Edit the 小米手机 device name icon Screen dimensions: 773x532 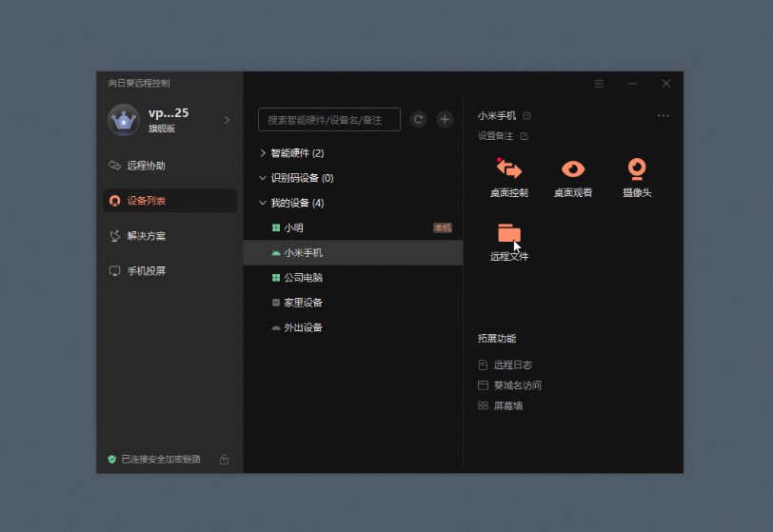(527, 115)
